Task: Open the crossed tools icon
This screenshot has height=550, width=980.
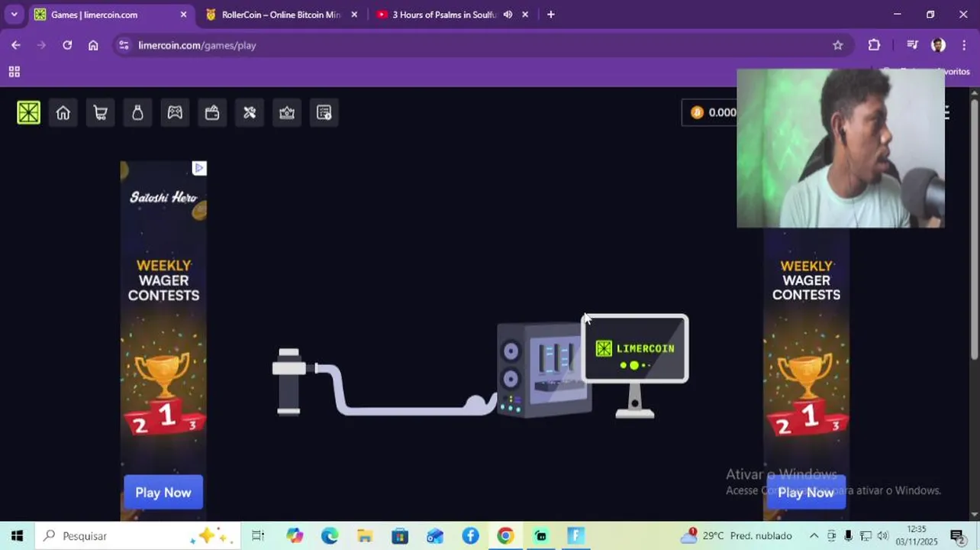Action: click(250, 113)
